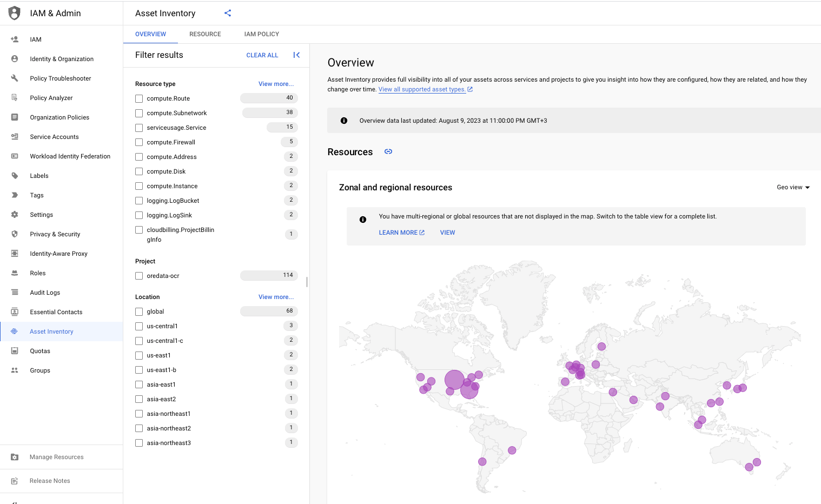Screen dimensions: 821x504
Task: Check the compute.Route resource type filter
Action: click(x=139, y=99)
